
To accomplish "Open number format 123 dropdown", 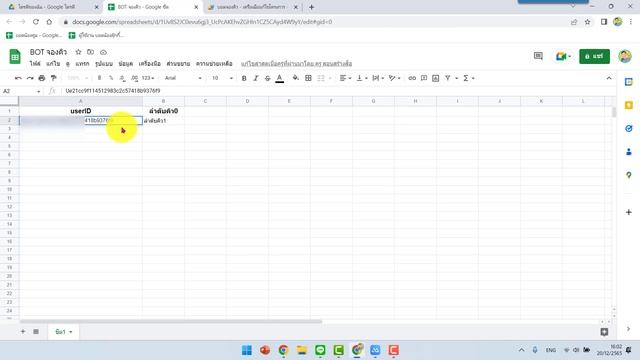I will coord(148,78).
